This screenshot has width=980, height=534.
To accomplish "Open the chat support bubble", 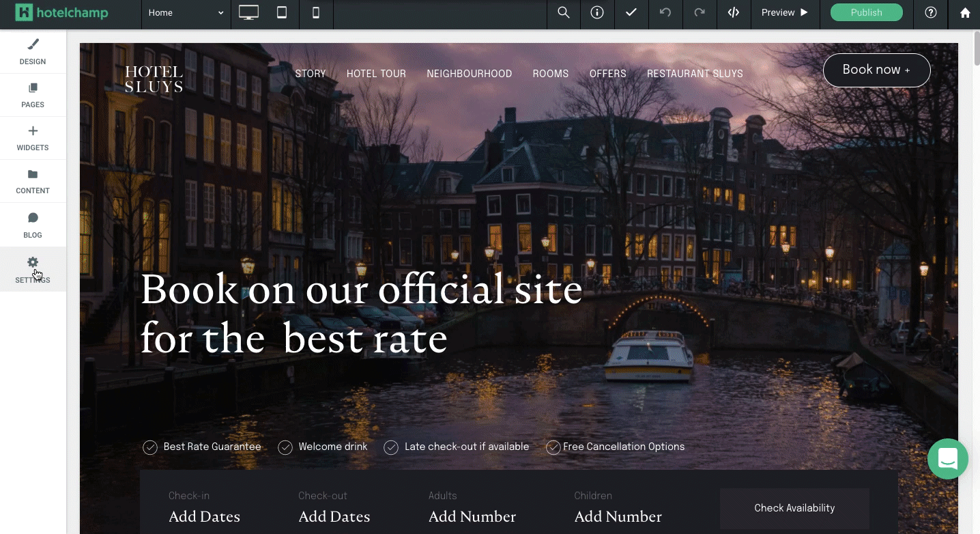I will pyautogui.click(x=948, y=459).
